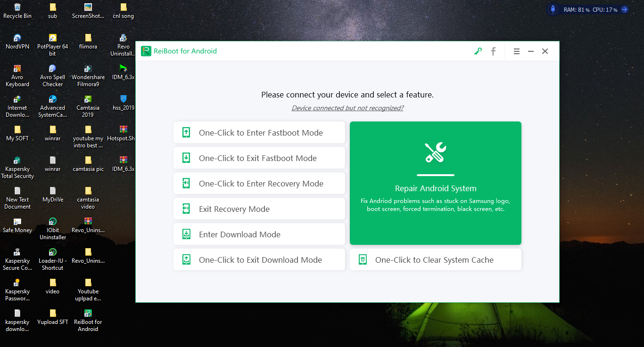The image size is (644, 347).
Task: Select the Avro Keyboard desktop icon
Action: tap(17, 76)
